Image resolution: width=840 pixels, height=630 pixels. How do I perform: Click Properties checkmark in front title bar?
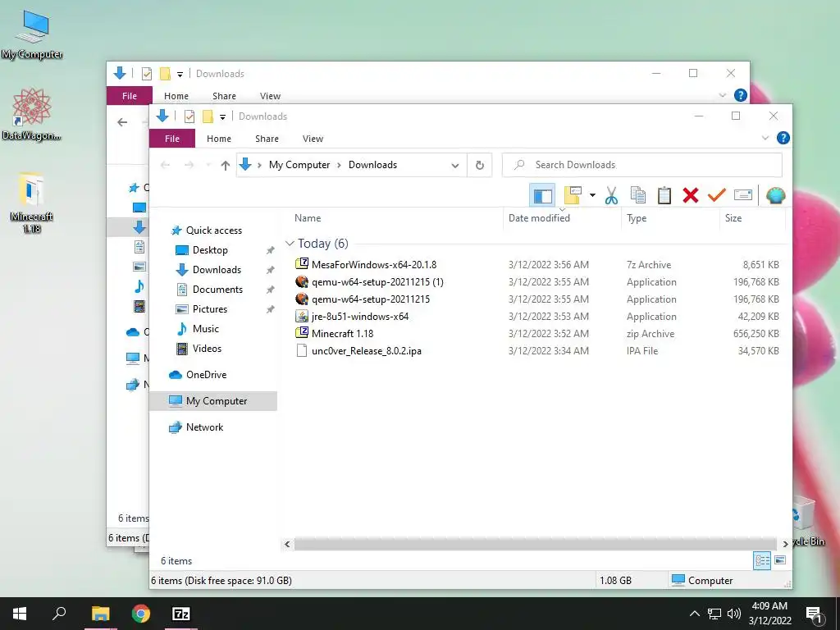point(189,116)
